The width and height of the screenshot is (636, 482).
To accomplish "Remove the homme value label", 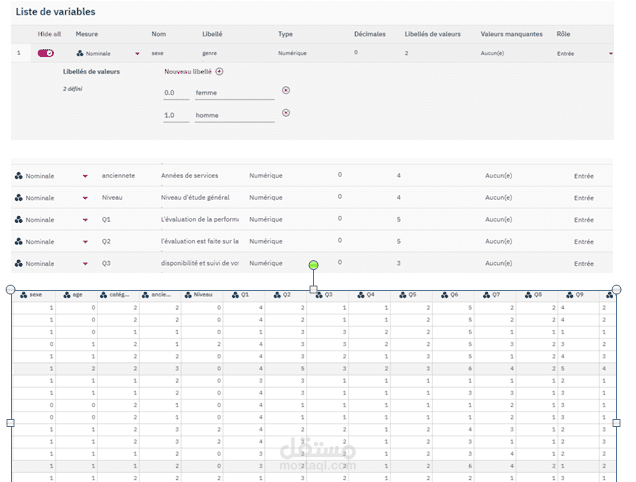I will click(x=286, y=113).
